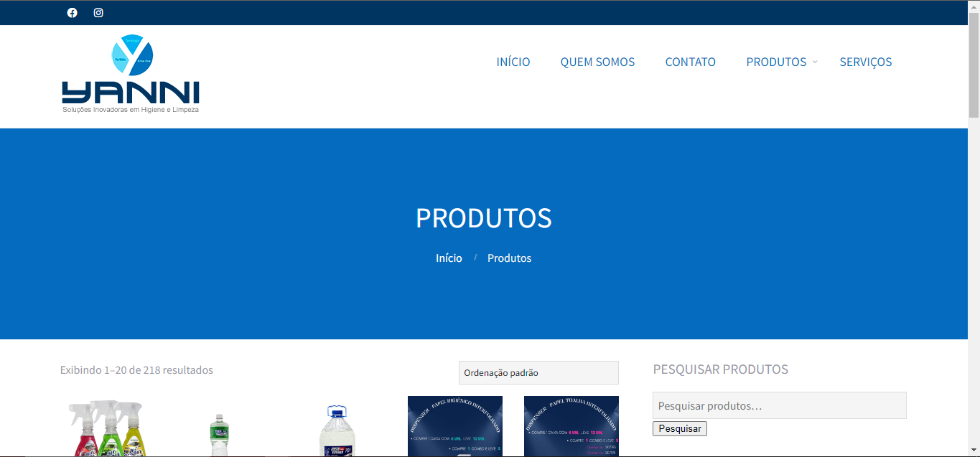Open the PRODUTOS menu item
This screenshot has height=457, width=980.
[776, 62]
